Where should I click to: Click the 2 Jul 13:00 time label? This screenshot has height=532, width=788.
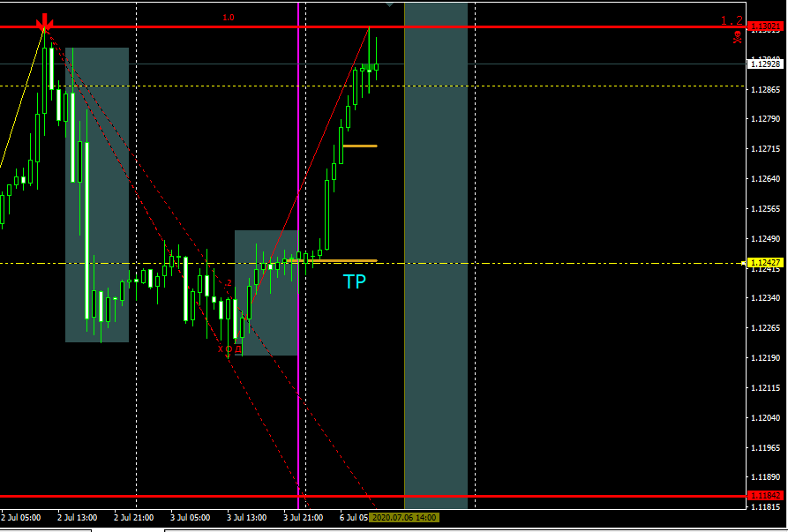(x=77, y=517)
